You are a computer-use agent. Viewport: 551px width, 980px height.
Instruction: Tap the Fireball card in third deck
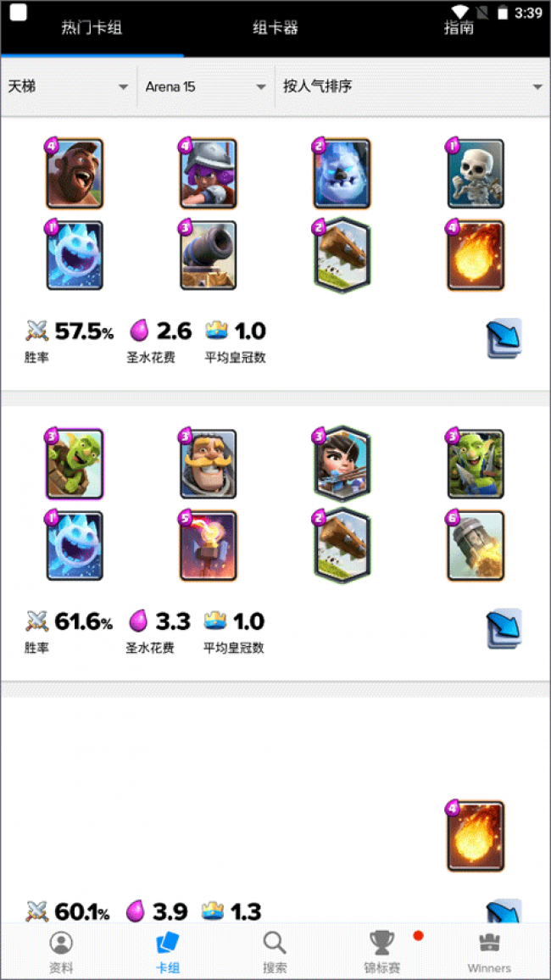click(x=476, y=836)
